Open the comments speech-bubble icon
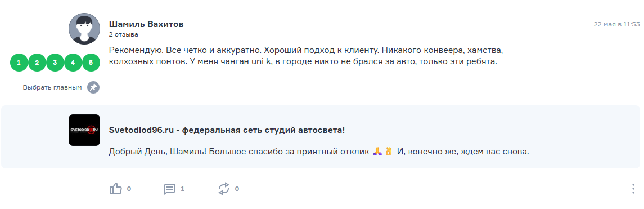Viewport: 644px width, 209px height. tap(170, 189)
